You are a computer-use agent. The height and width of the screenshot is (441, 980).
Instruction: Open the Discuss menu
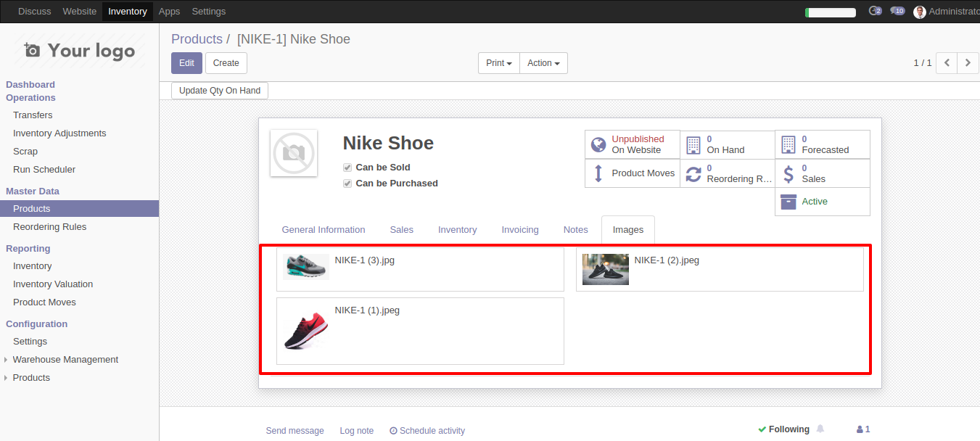(x=35, y=12)
